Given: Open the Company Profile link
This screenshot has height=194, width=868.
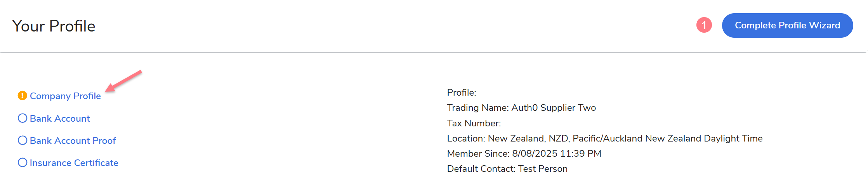Looking at the screenshot, I should [x=65, y=96].
